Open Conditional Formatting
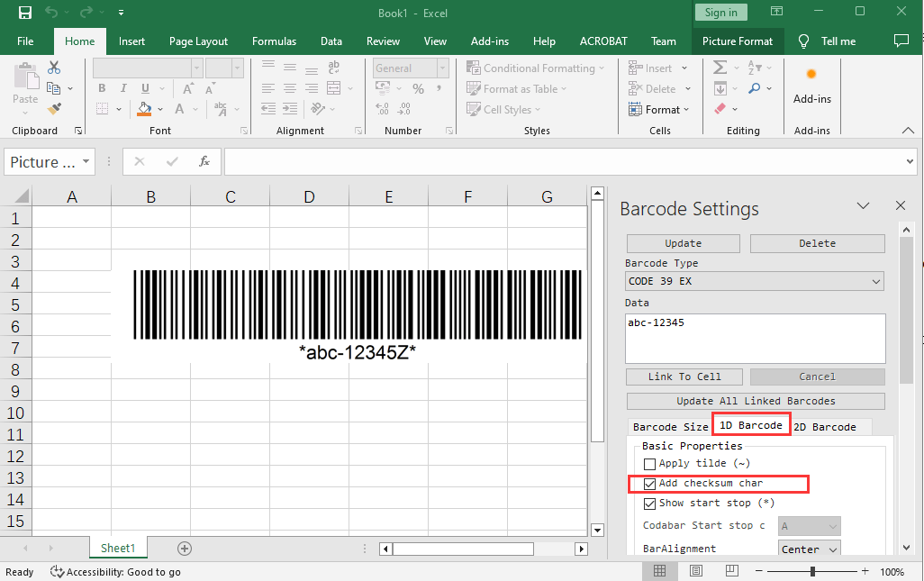 [537, 68]
